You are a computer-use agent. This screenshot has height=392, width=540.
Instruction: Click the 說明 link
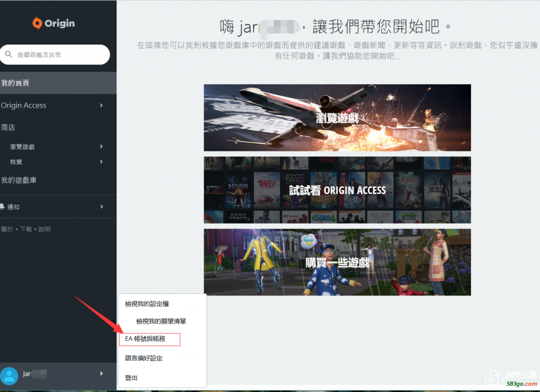click(x=44, y=230)
